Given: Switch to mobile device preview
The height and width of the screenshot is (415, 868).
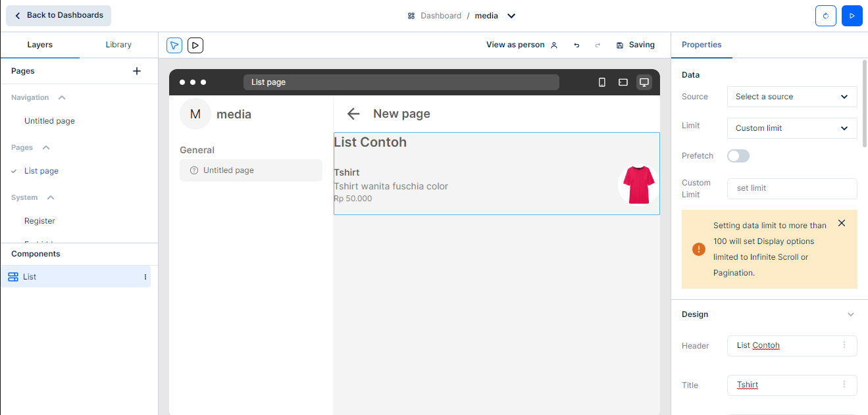Looking at the screenshot, I should click(601, 82).
